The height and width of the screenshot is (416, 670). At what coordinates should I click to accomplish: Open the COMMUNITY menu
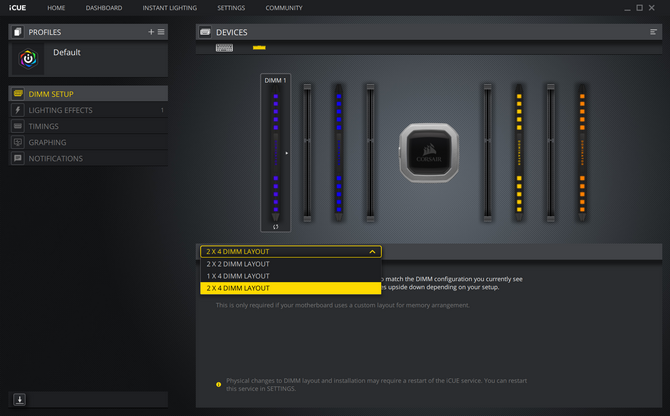[x=284, y=8]
